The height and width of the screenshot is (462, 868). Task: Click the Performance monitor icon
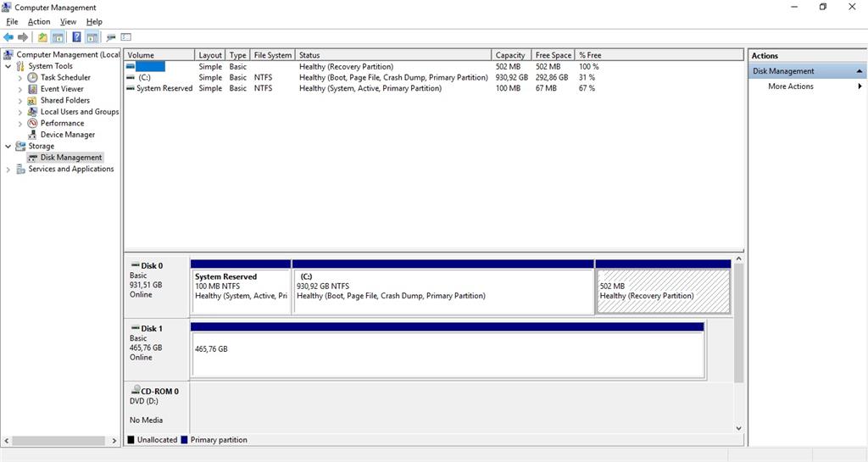[33, 124]
